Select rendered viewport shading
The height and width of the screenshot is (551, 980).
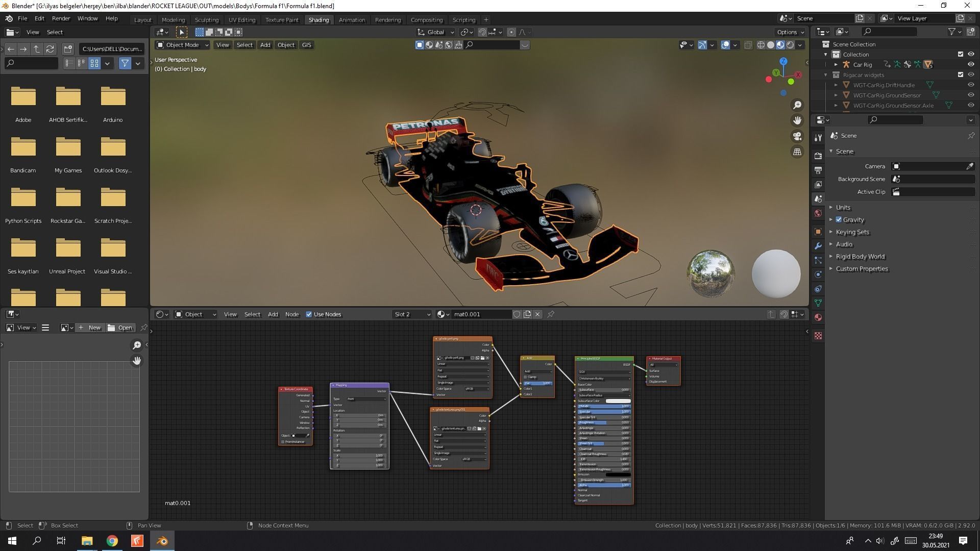(790, 45)
